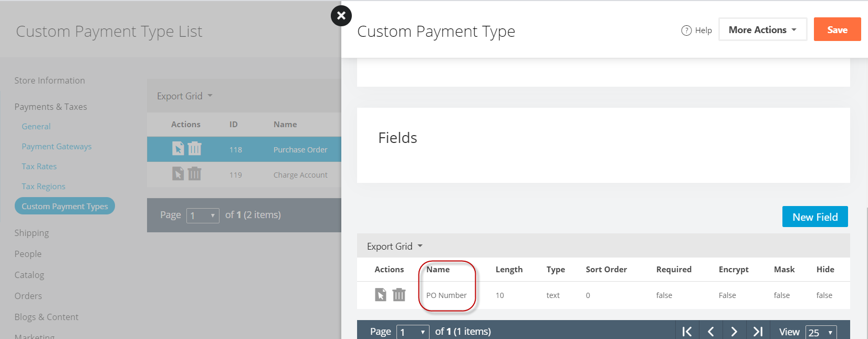This screenshot has width=868, height=339.
Task: Sort fields grid by Type column
Action: [x=556, y=269]
